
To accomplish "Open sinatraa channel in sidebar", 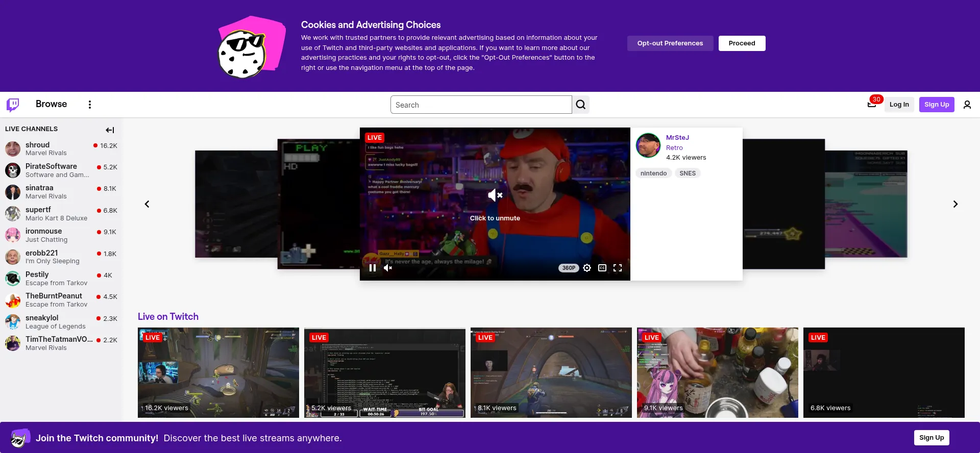I will pyautogui.click(x=61, y=192).
